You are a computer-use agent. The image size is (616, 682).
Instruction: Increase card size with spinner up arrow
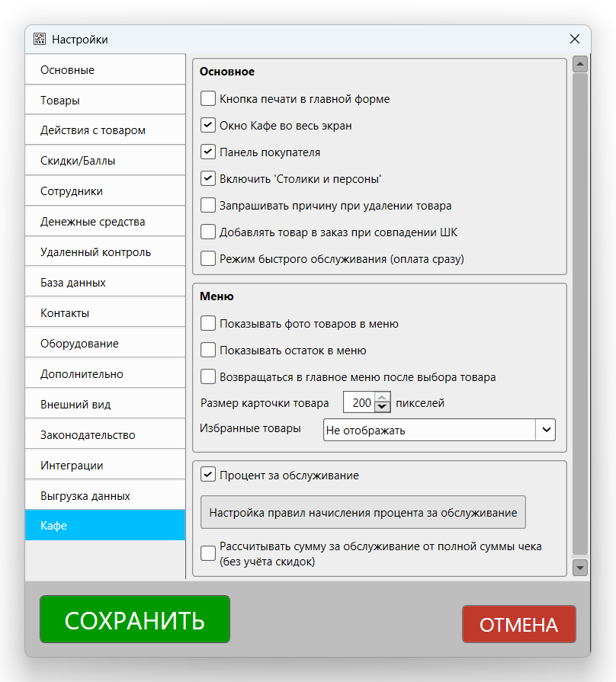(x=383, y=397)
